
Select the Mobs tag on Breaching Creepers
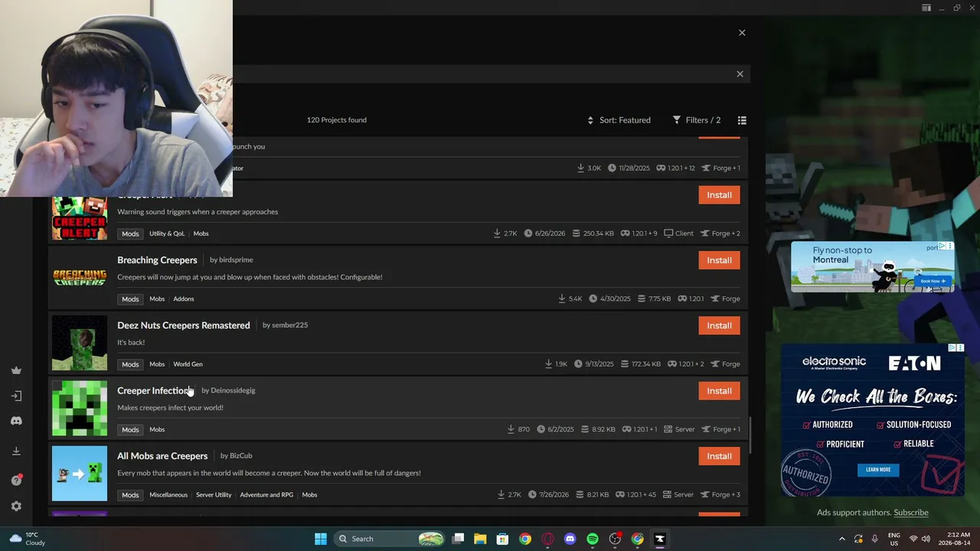tap(157, 299)
